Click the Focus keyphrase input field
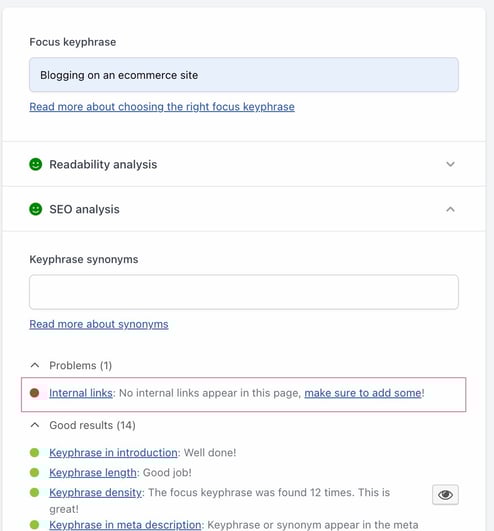The width and height of the screenshot is (494, 531). pyautogui.click(x=244, y=75)
